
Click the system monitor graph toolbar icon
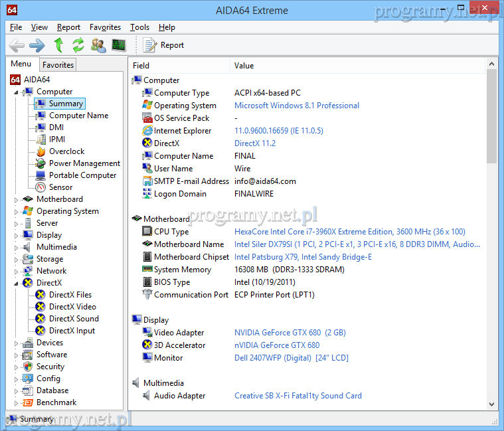tap(119, 45)
